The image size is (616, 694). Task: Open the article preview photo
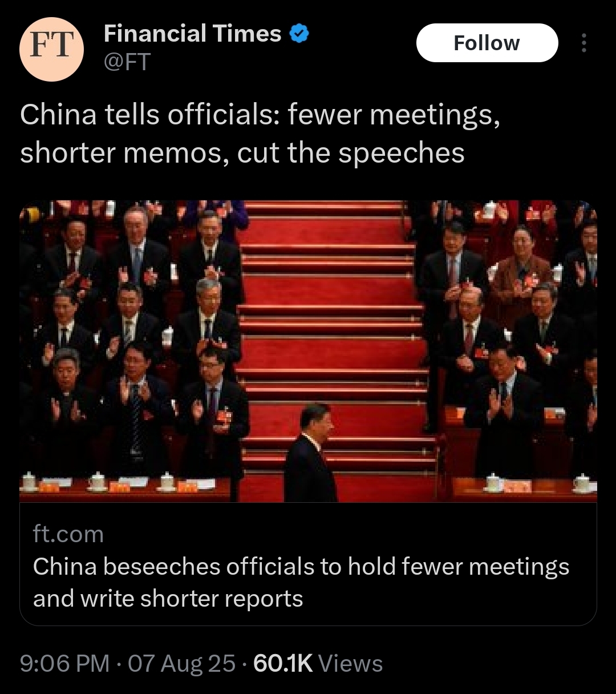tap(308, 351)
